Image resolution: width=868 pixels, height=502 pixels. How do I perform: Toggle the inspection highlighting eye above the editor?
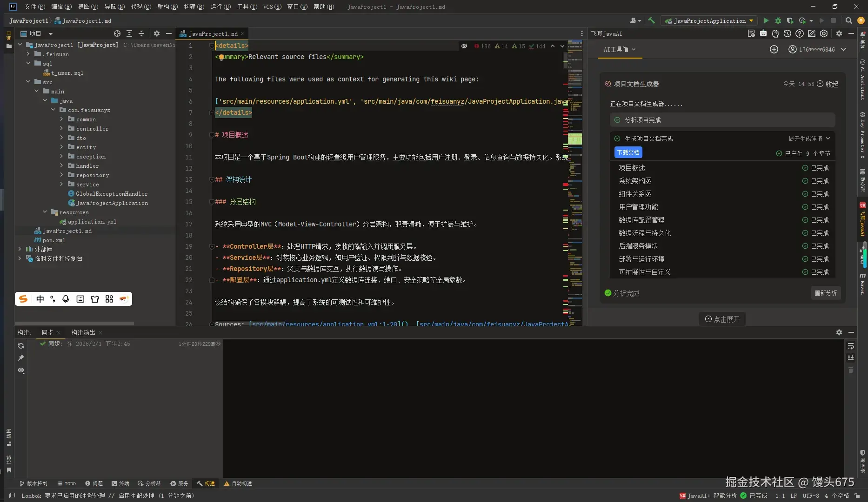click(x=464, y=46)
